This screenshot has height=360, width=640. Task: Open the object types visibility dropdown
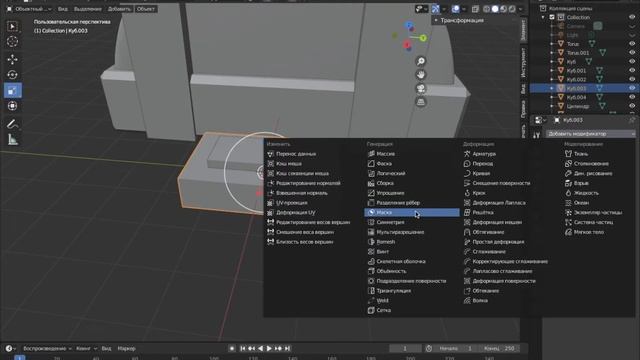(421, 9)
